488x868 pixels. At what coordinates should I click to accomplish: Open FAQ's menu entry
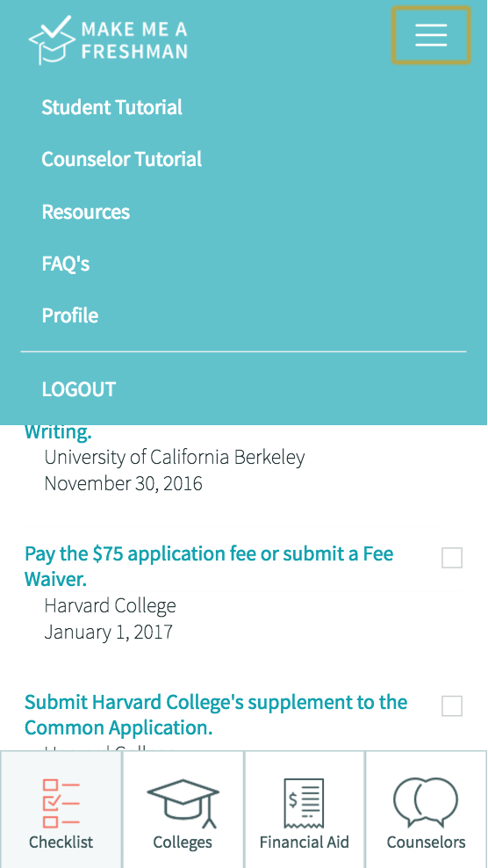pyautogui.click(x=65, y=264)
